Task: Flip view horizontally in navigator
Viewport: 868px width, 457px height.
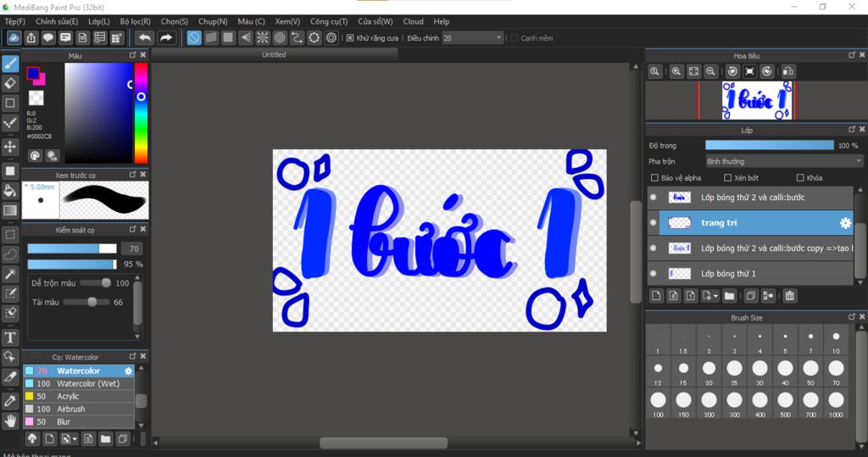Action: (x=788, y=71)
